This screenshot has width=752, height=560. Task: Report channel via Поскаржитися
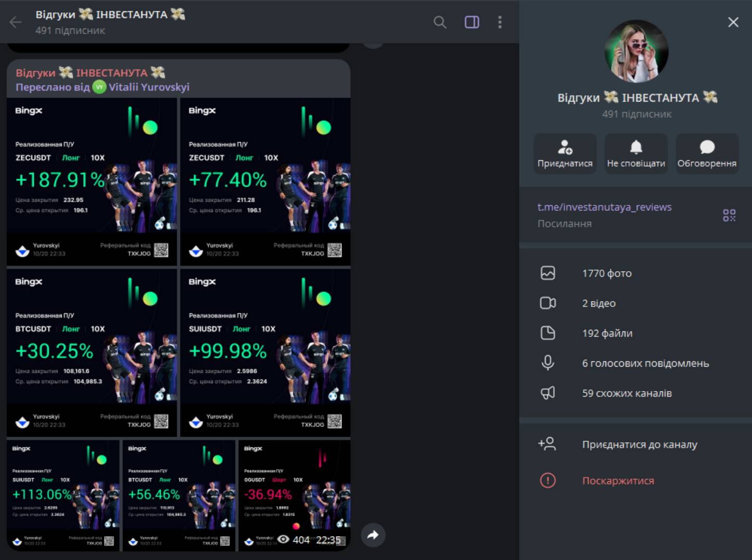click(618, 481)
